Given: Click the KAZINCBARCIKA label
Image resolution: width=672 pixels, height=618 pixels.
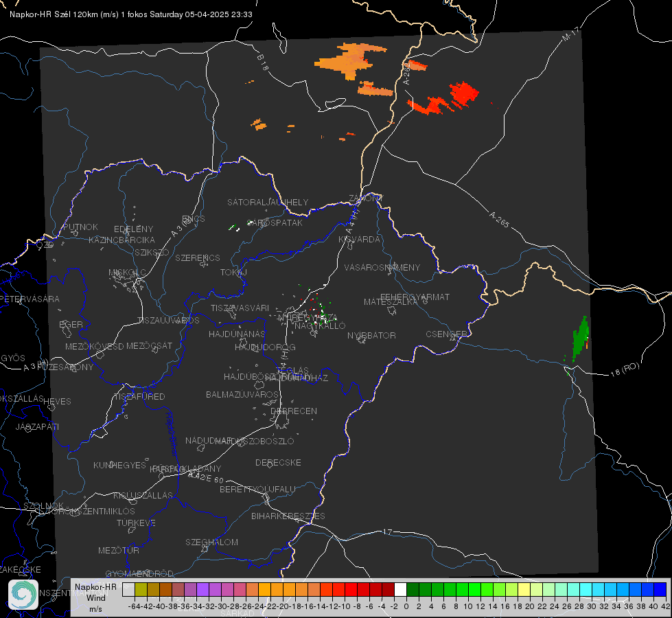Looking at the screenshot, I should [x=121, y=240].
